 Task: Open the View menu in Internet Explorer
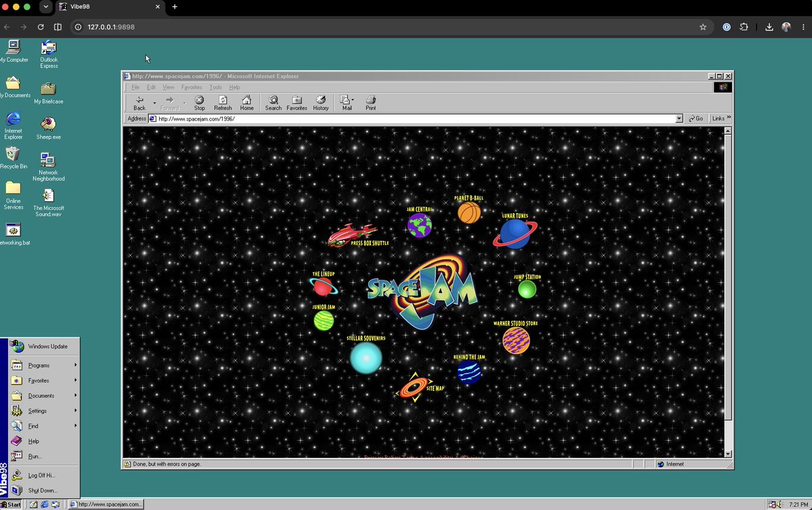[x=168, y=87]
